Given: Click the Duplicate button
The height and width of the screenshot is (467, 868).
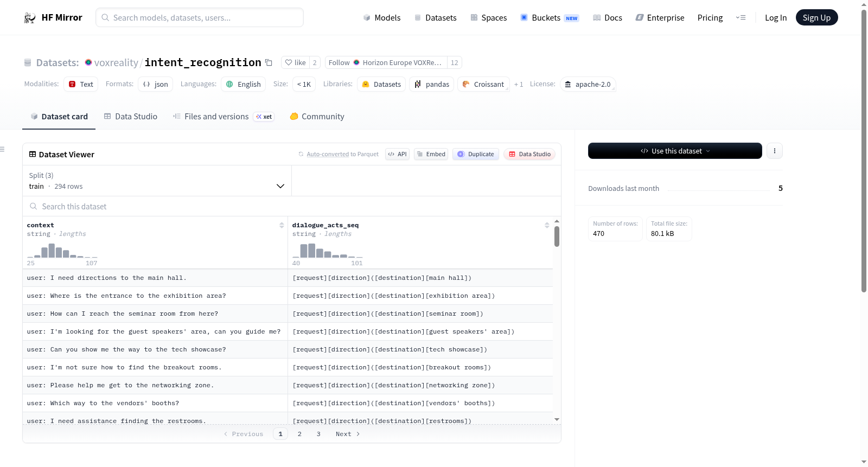Looking at the screenshot, I should coord(476,154).
